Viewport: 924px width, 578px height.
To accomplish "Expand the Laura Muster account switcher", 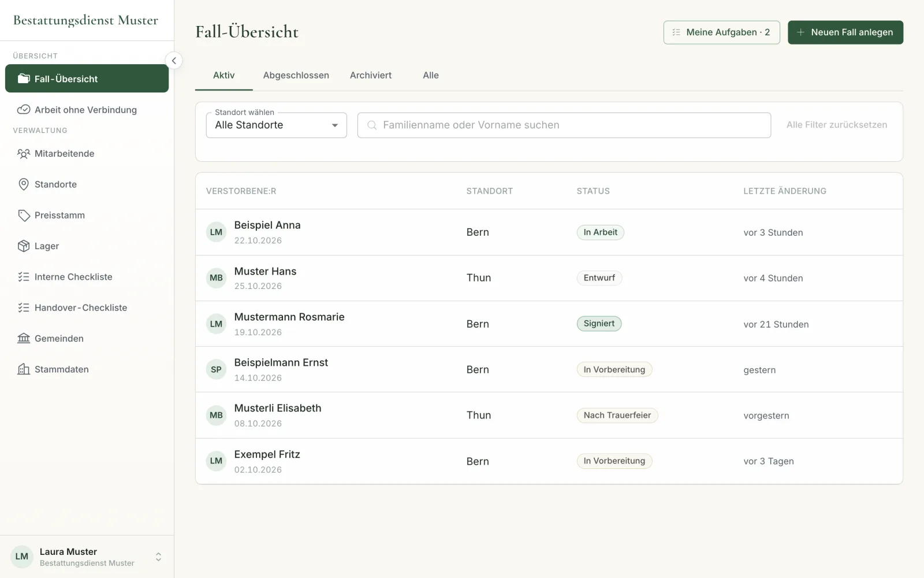I will [158, 557].
